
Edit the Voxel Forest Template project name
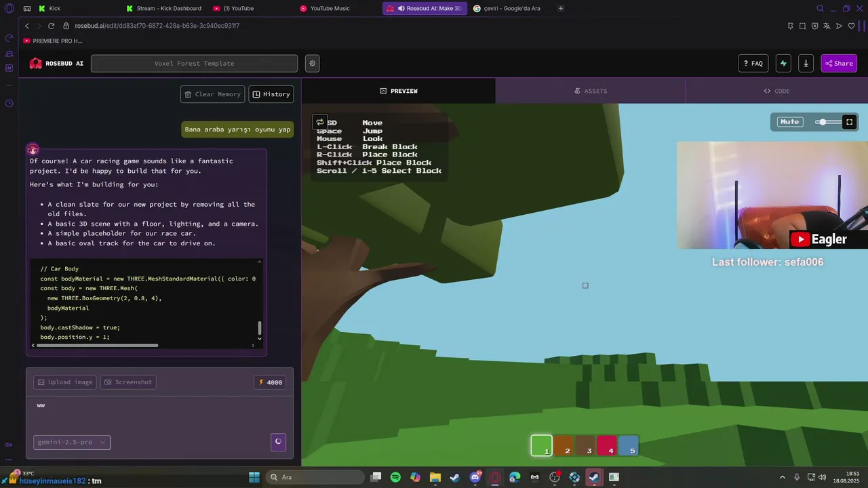[x=195, y=64]
